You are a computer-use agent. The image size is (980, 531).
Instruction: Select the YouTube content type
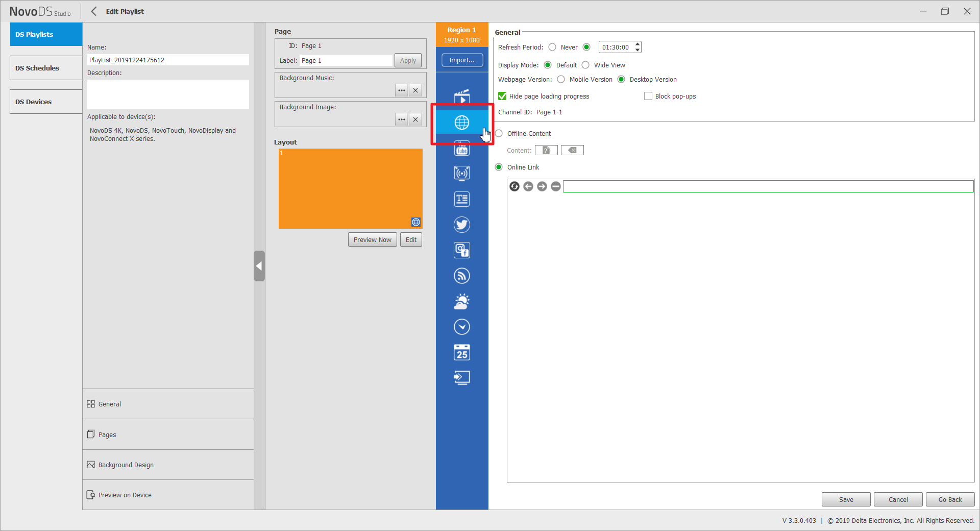462,148
